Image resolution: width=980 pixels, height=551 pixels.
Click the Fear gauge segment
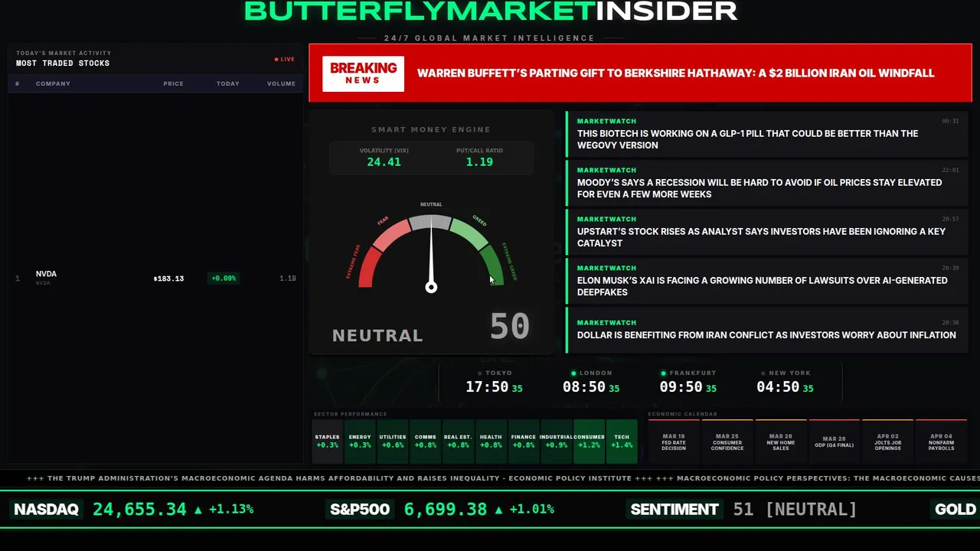click(391, 234)
